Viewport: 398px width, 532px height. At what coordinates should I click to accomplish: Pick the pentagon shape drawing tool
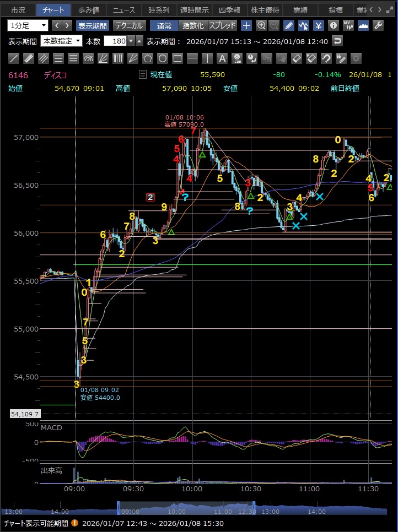pos(147,58)
